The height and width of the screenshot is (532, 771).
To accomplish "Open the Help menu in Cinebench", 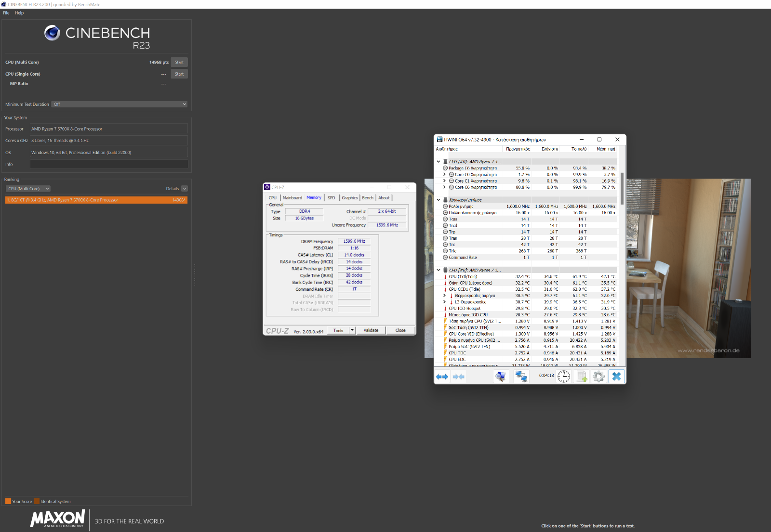I will point(19,13).
